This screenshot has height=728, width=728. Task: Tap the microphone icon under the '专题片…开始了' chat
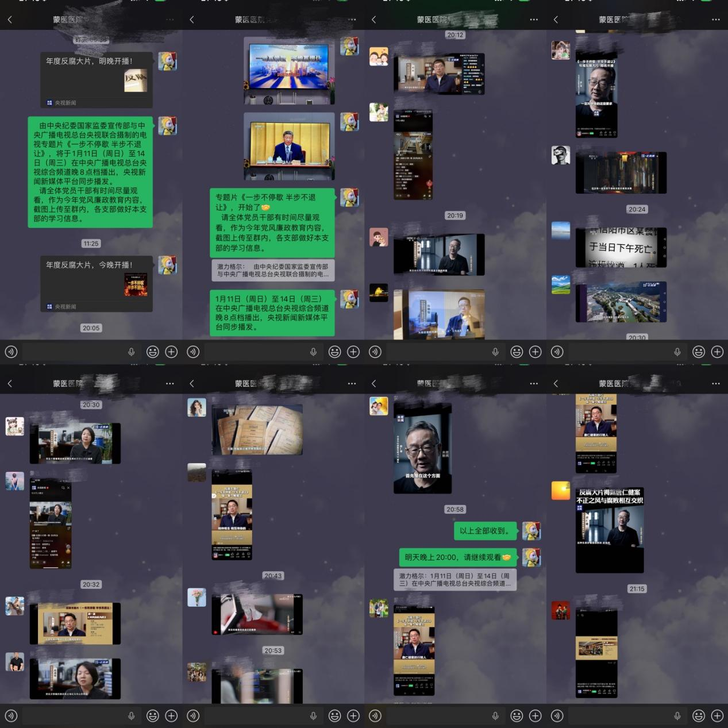(x=313, y=352)
